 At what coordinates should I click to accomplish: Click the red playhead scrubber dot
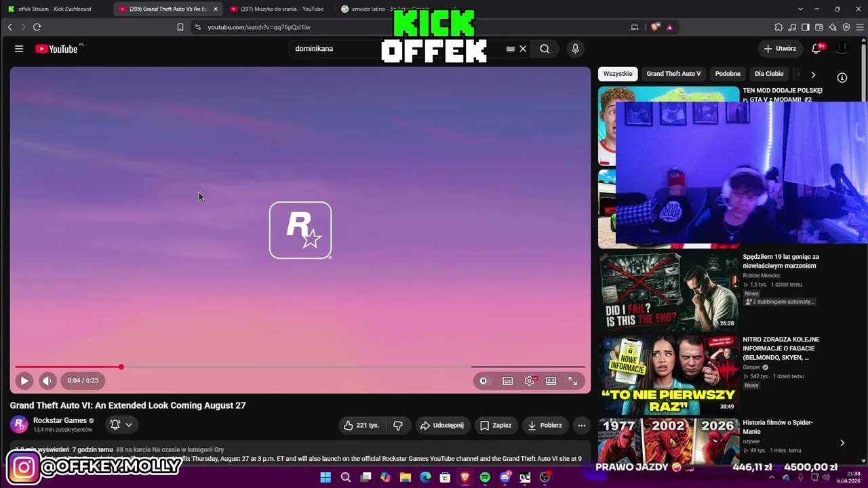(121, 367)
